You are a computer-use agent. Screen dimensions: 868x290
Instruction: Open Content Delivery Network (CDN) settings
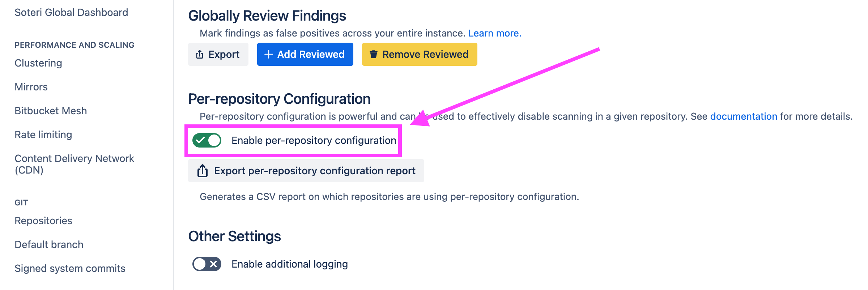74,164
